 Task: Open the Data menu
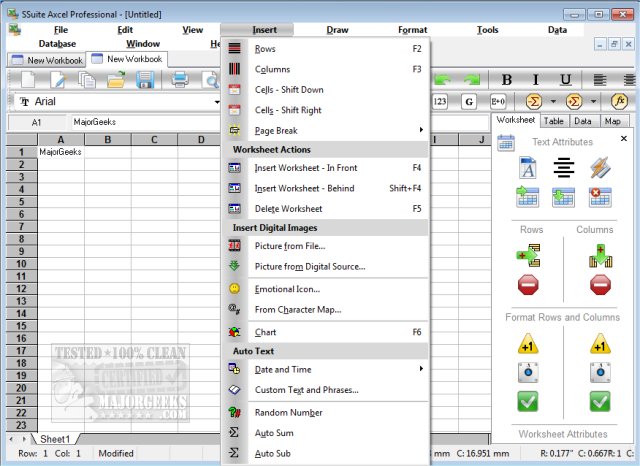click(558, 30)
